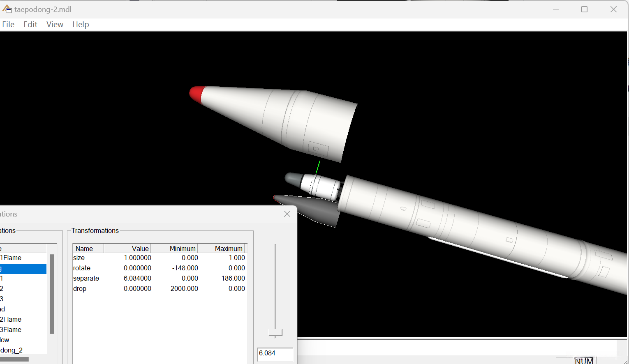Click the Maximum column header
This screenshot has width=629, height=364.
[222, 249]
